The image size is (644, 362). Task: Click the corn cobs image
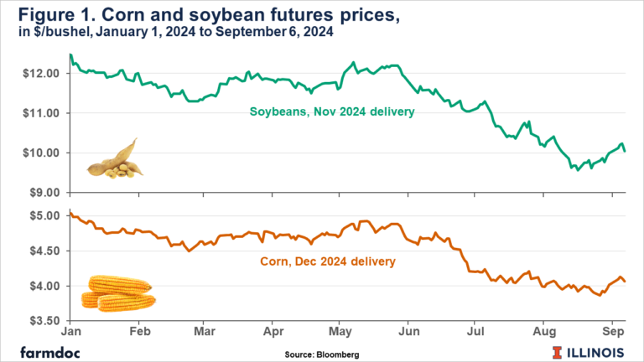pyautogui.click(x=118, y=293)
